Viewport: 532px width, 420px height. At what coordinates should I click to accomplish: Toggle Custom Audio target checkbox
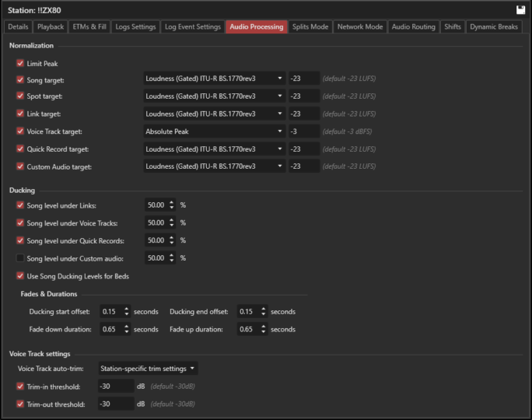[20, 166]
